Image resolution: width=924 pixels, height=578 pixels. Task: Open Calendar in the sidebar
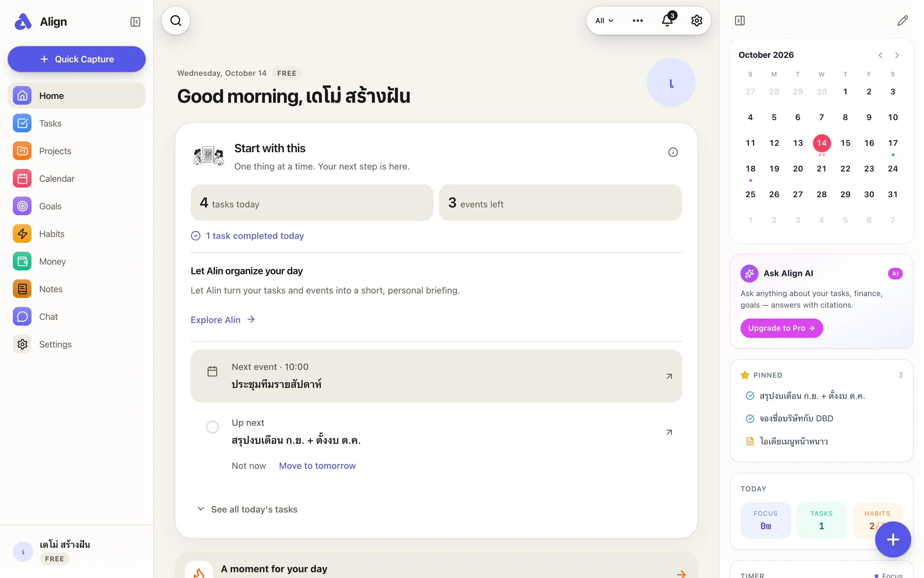click(x=76, y=179)
